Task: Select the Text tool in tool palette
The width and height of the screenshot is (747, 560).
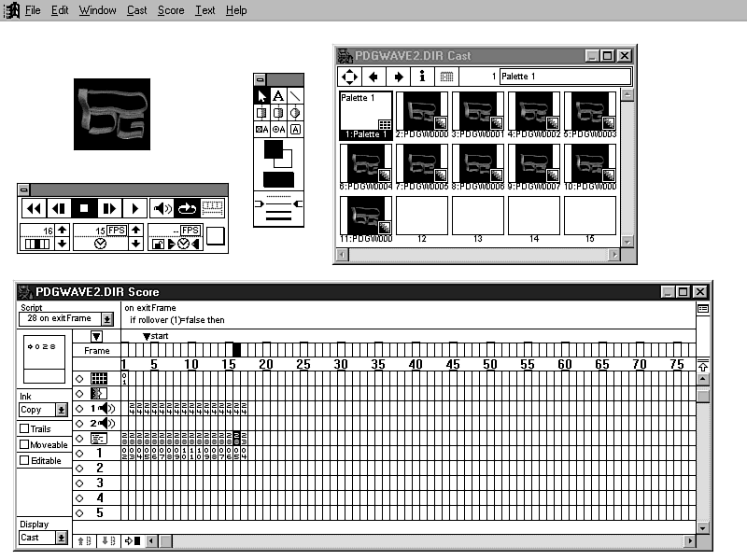Action: pyautogui.click(x=279, y=95)
